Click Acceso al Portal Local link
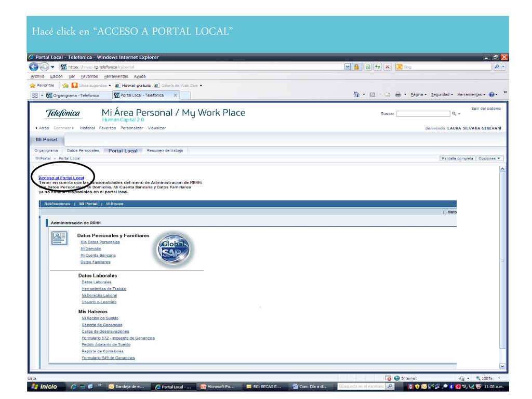The width and height of the screenshot is (532, 399). pyautogui.click(x=61, y=178)
